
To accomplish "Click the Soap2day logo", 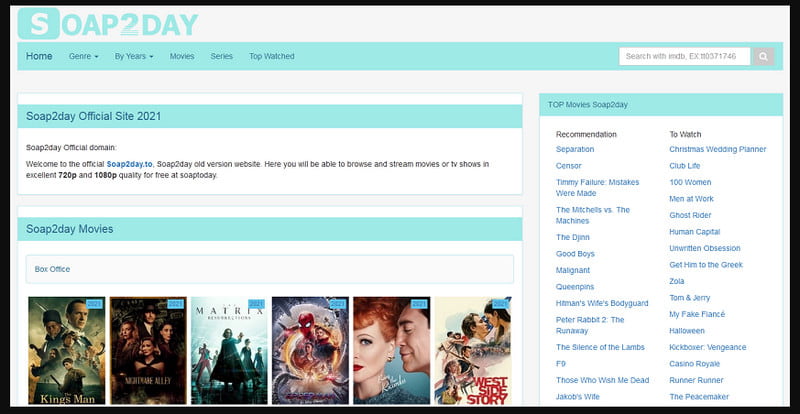I will [108, 24].
